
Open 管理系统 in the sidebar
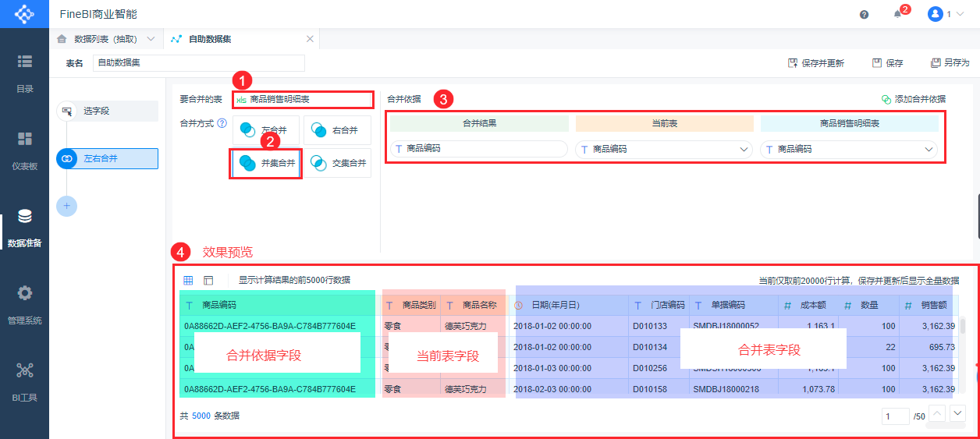click(24, 305)
